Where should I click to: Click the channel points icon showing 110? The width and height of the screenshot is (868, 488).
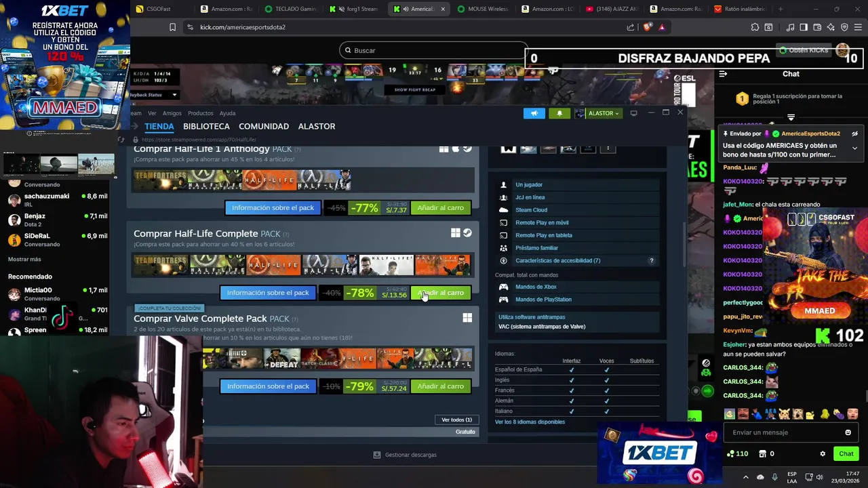pos(731,453)
